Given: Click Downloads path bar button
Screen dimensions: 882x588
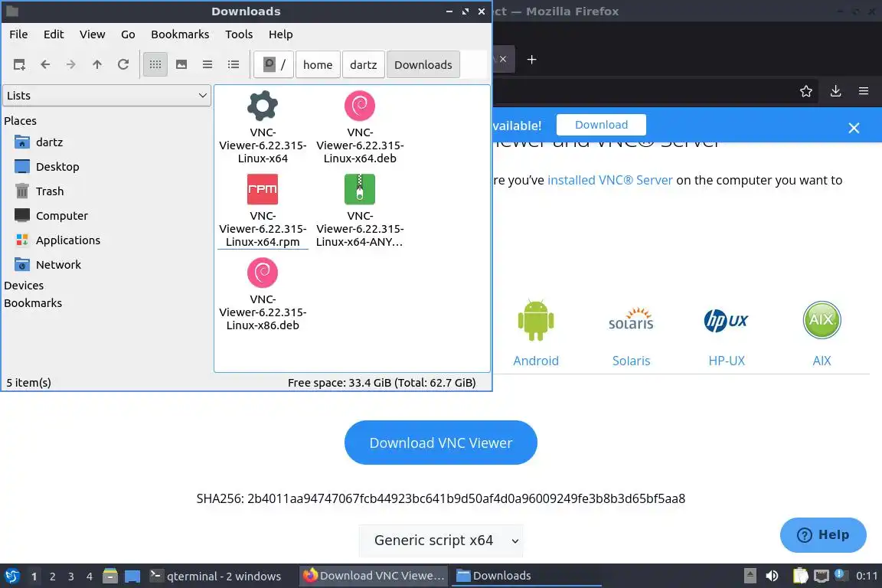Looking at the screenshot, I should click(x=423, y=65).
